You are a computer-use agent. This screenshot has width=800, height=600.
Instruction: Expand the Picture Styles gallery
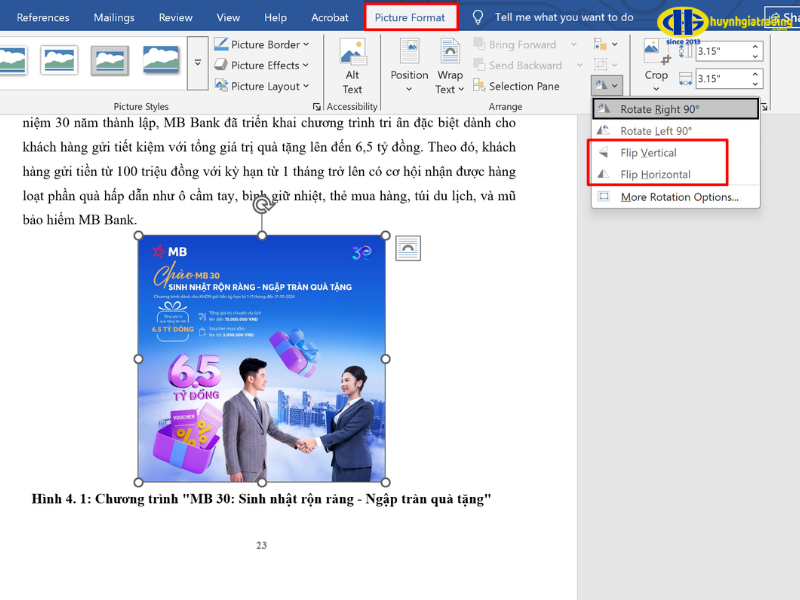click(x=197, y=63)
